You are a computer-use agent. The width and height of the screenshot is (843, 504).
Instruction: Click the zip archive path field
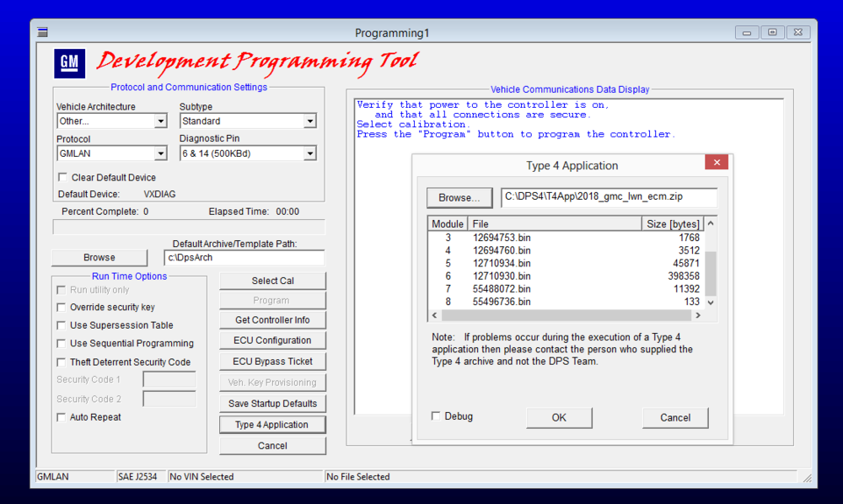click(609, 196)
